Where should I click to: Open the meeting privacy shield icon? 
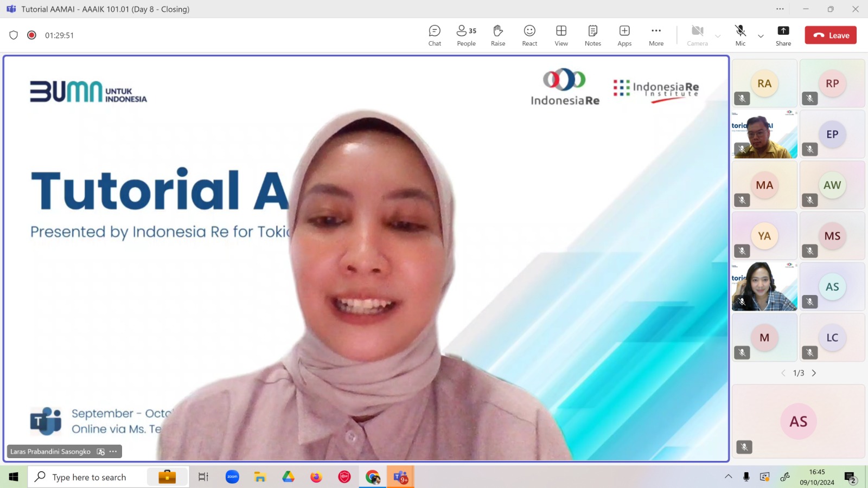tap(14, 35)
